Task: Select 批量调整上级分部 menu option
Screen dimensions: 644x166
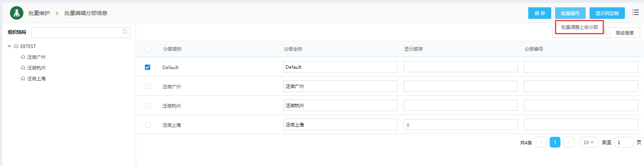Action: pyautogui.click(x=579, y=27)
